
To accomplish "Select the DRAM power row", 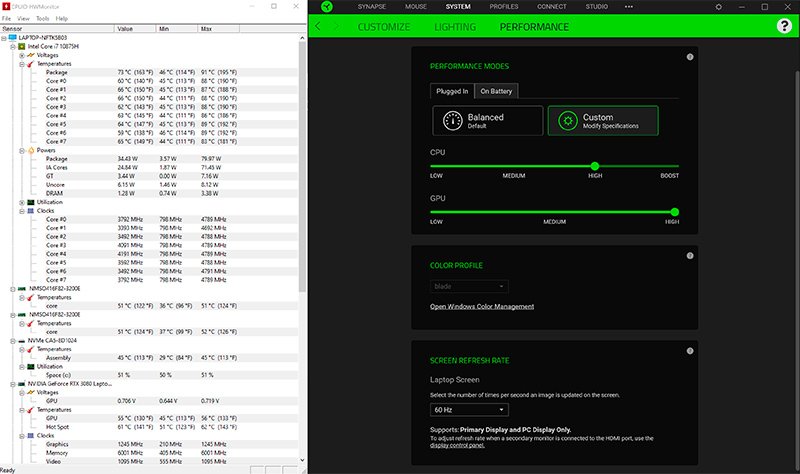I will click(149, 193).
